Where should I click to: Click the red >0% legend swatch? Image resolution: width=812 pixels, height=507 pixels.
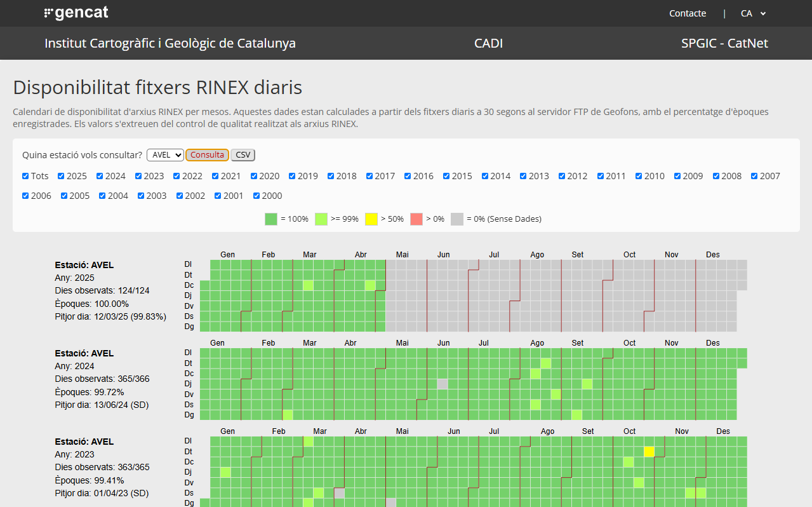416,219
